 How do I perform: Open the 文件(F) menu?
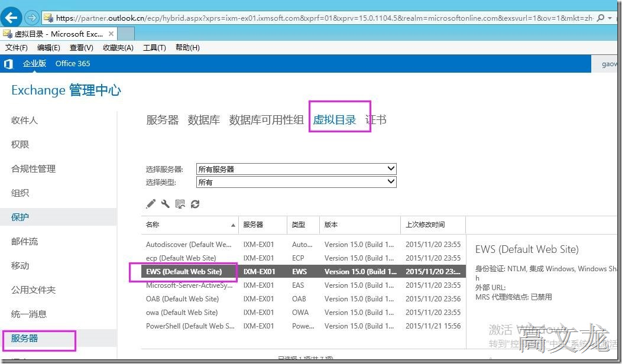click(17, 48)
